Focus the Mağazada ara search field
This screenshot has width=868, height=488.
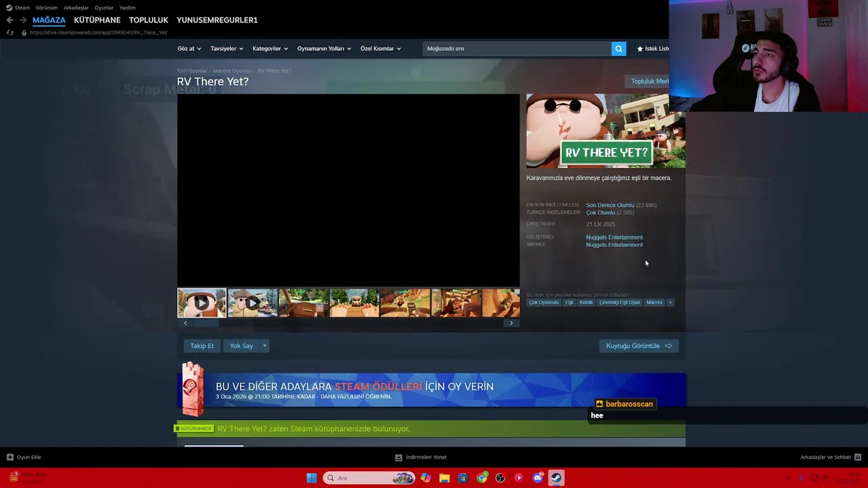pos(517,49)
